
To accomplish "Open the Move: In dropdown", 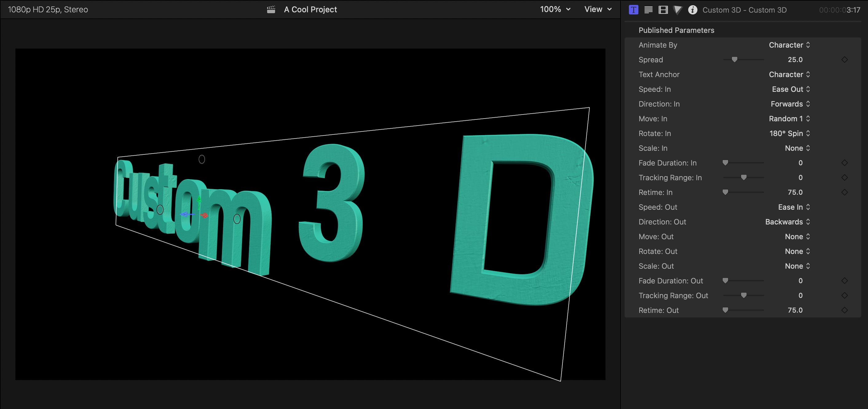I will (789, 119).
